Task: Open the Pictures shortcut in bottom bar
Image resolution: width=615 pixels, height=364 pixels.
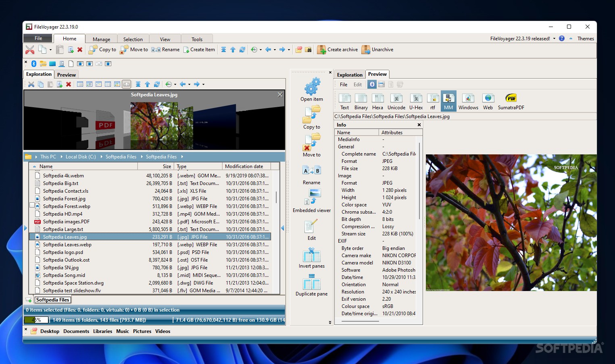Action: point(142,331)
